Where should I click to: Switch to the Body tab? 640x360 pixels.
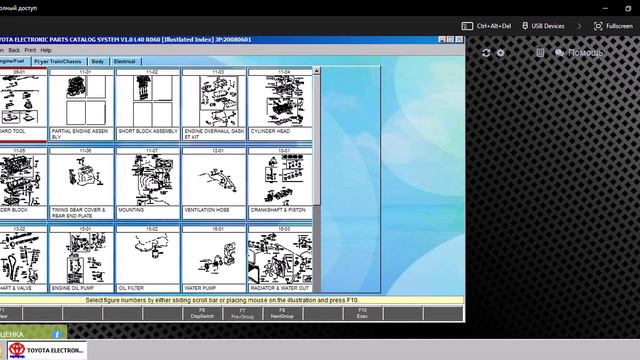(98, 62)
